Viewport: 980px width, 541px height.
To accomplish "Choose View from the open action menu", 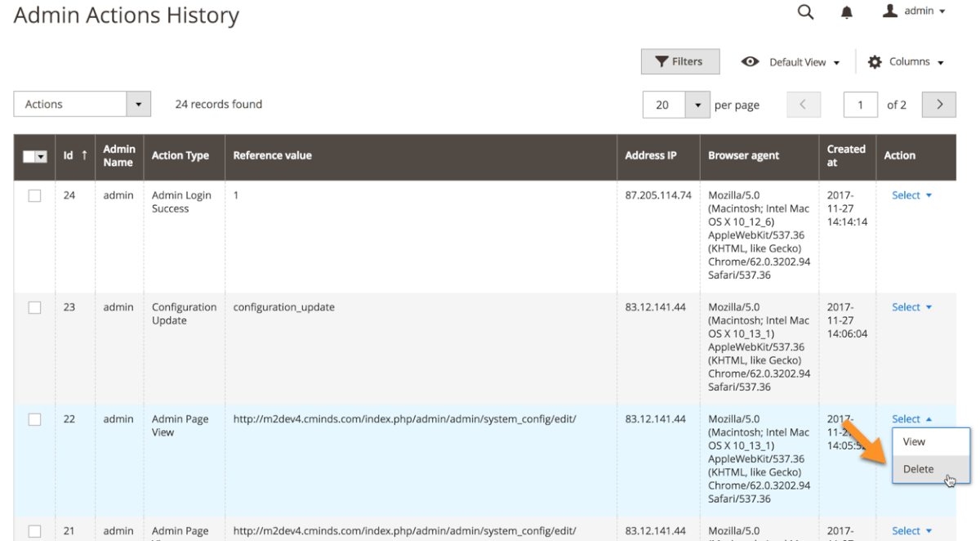I will [915, 441].
